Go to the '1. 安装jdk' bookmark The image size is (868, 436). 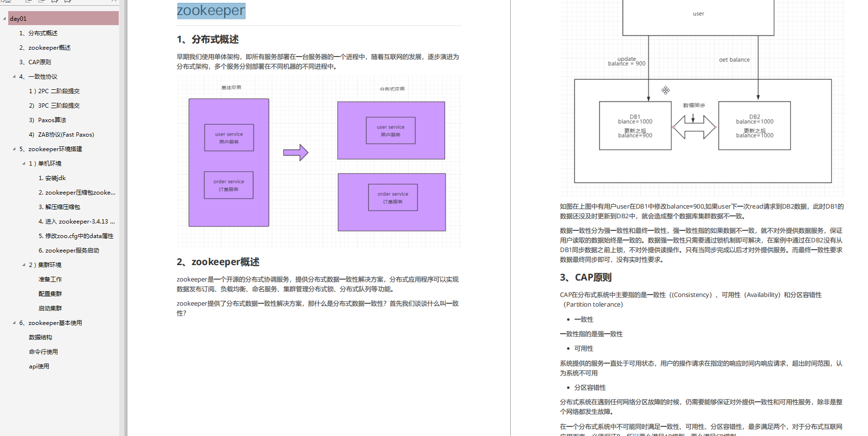pos(52,178)
